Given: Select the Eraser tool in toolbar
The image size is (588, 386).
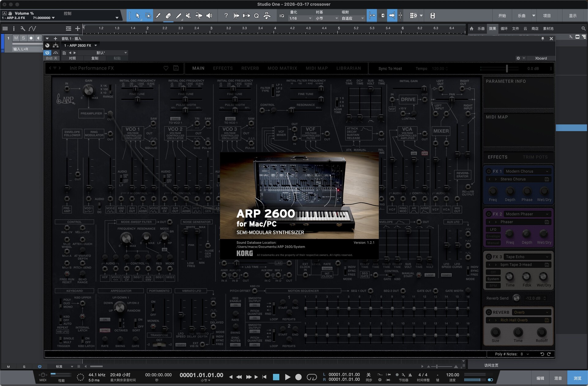Looking at the screenshot, I should [168, 16].
